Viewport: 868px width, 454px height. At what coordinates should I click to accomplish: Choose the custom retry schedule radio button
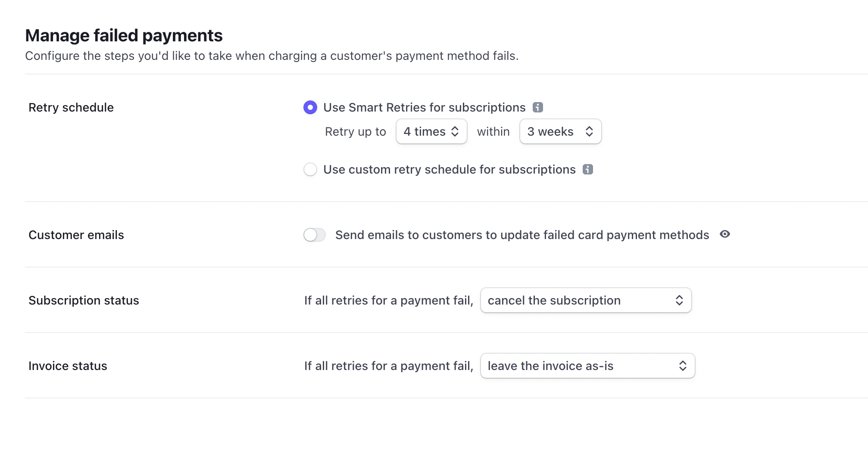310,169
